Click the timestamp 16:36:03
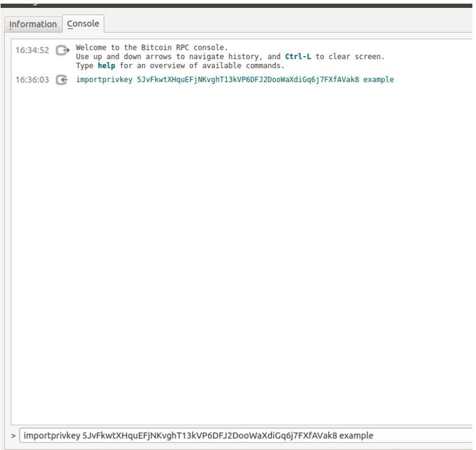The image size is (476, 450). pyautogui.click(x=32, y=80)
